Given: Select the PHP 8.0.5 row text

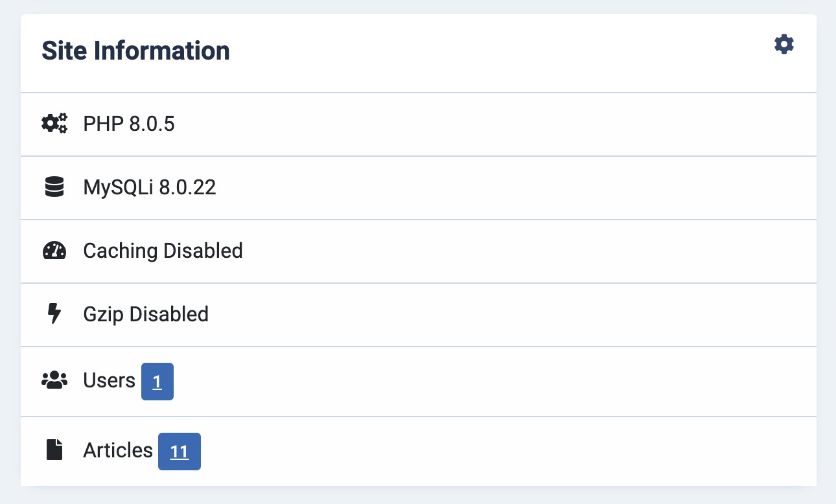Looking at the screenshot, I should click(x=129, y=124).
